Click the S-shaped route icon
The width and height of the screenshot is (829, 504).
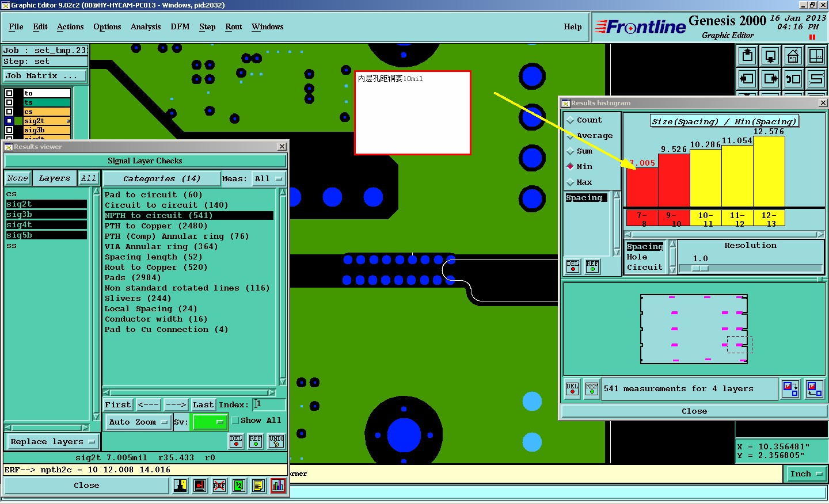coord(816,78)
